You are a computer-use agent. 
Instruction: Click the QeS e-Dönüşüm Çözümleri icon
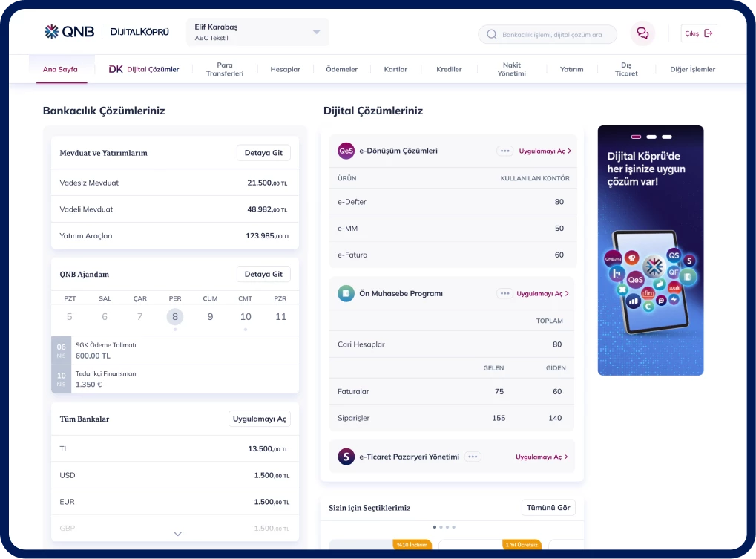[346, 151]
